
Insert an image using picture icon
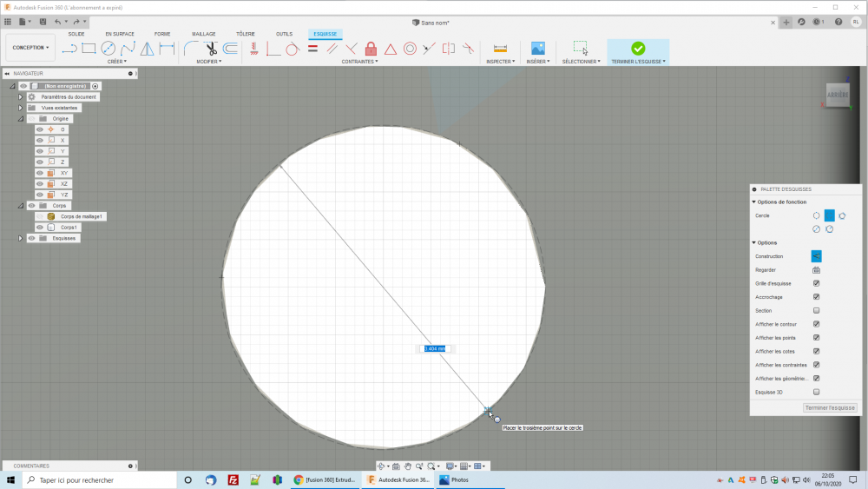[x=538, y=49]
